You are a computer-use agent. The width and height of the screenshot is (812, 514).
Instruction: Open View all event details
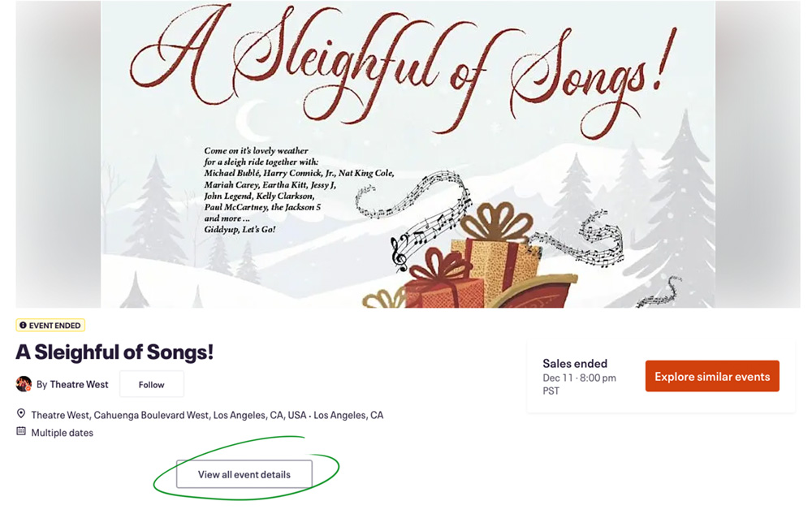pyautogui.click(x=244, y=474)
